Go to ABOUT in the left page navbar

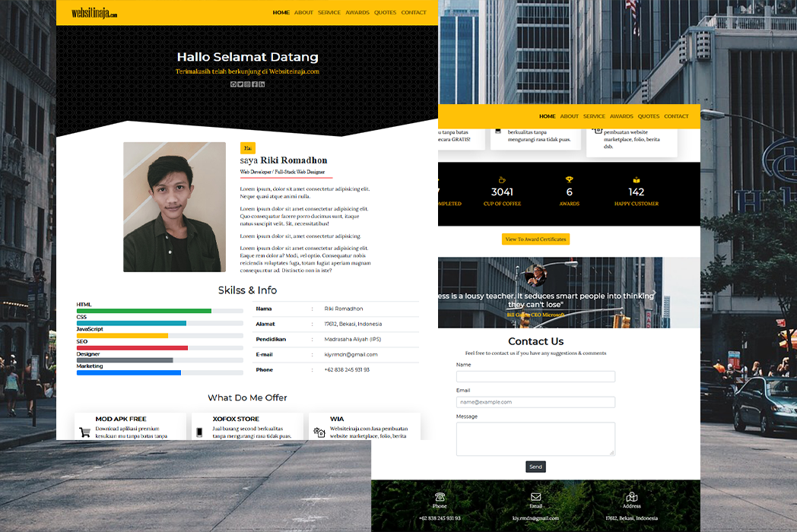point(303,13)
